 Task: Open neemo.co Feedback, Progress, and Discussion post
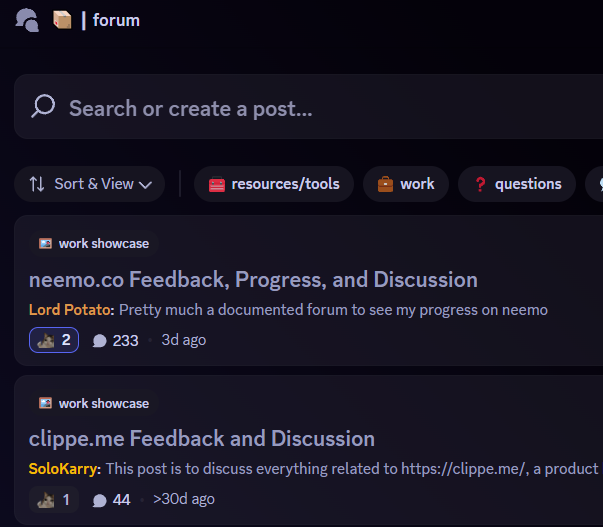click(x=253, y=279)
